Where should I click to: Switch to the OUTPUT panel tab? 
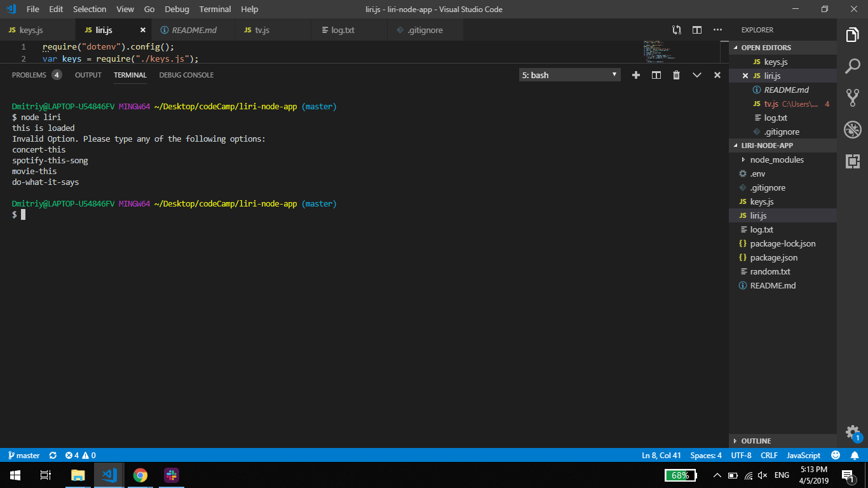point(88,75)
